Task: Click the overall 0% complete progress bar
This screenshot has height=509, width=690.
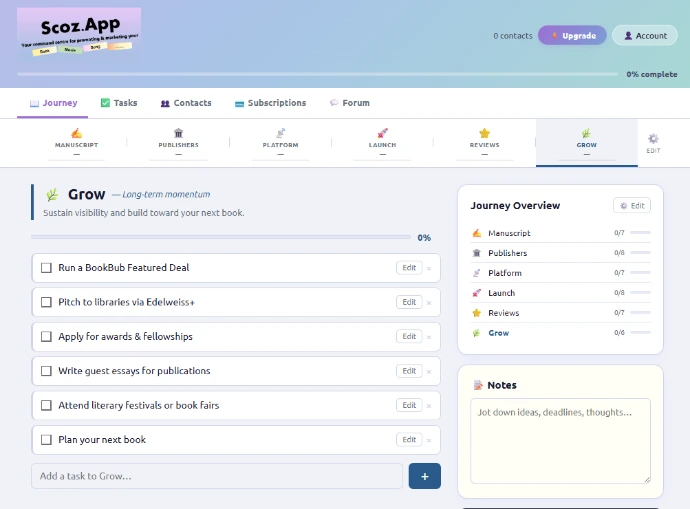Action: pos(318,74)
